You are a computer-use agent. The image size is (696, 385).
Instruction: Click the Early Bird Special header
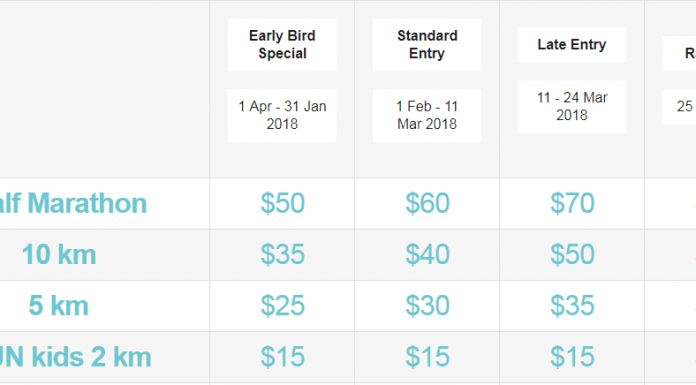(282, 45)
